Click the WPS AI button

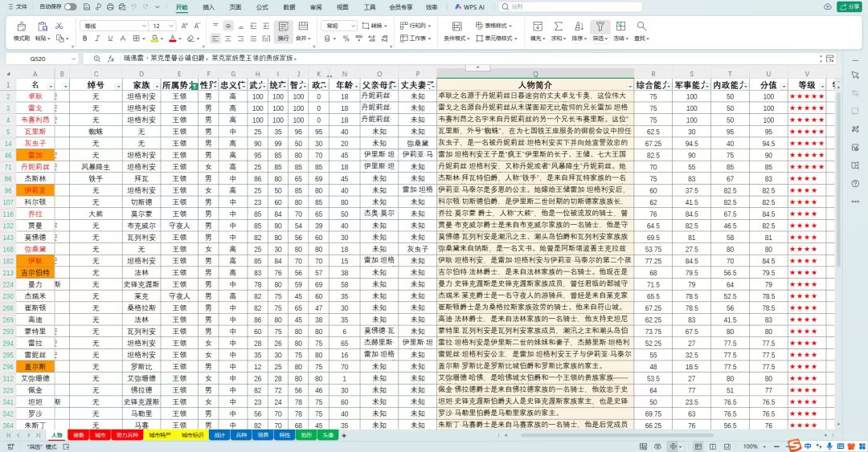[469, 7]
